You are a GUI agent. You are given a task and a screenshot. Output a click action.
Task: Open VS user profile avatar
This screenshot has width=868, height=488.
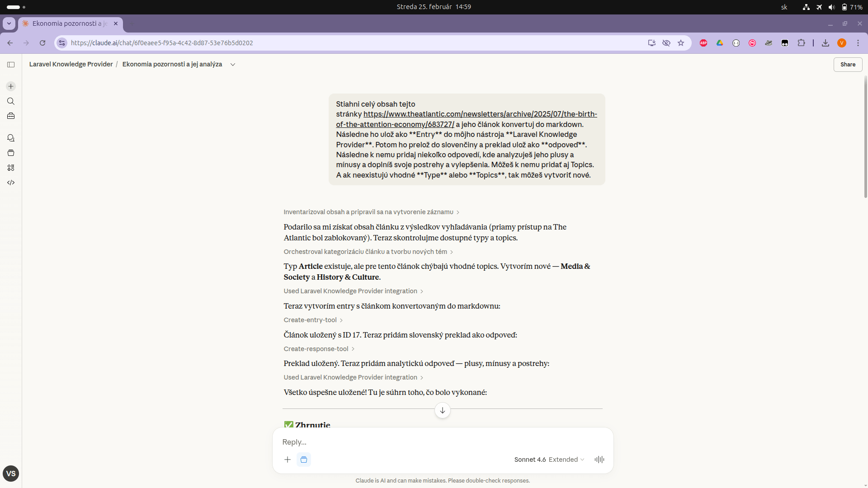point(11,474)
